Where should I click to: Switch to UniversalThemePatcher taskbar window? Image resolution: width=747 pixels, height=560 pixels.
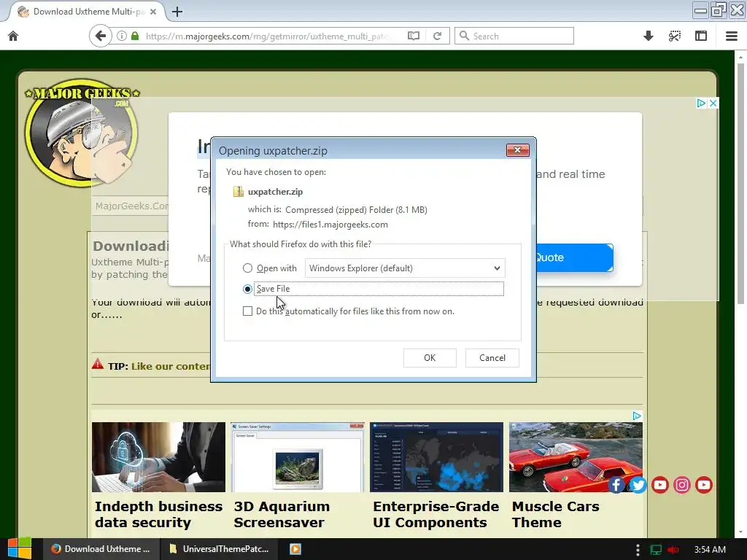[x=220, y=549]
